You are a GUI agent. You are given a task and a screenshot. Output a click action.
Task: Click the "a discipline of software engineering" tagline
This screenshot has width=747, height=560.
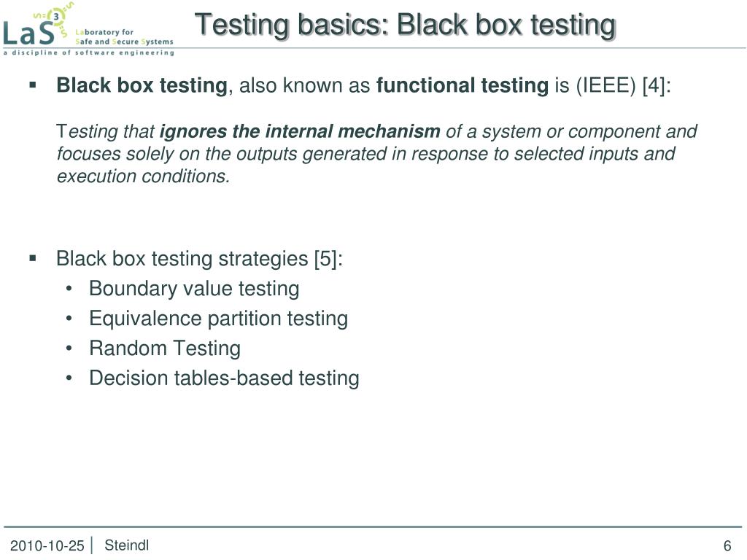[88, 52]
